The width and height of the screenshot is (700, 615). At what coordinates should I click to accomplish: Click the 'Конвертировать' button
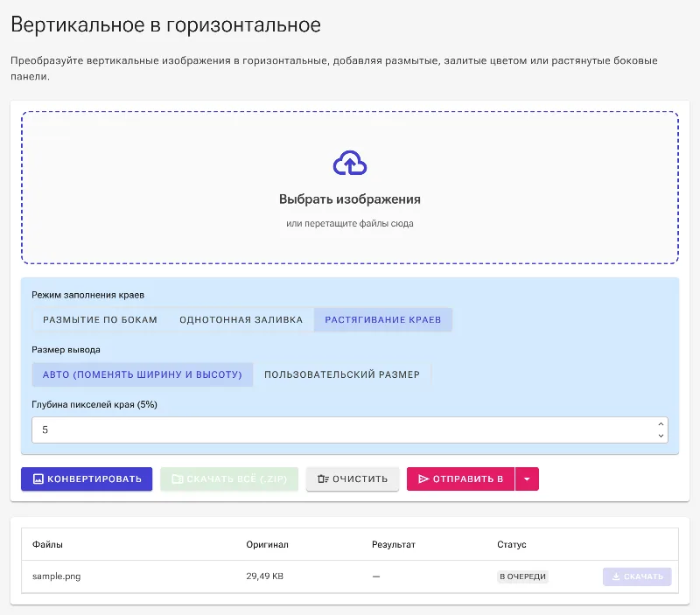tap(87, 479)
